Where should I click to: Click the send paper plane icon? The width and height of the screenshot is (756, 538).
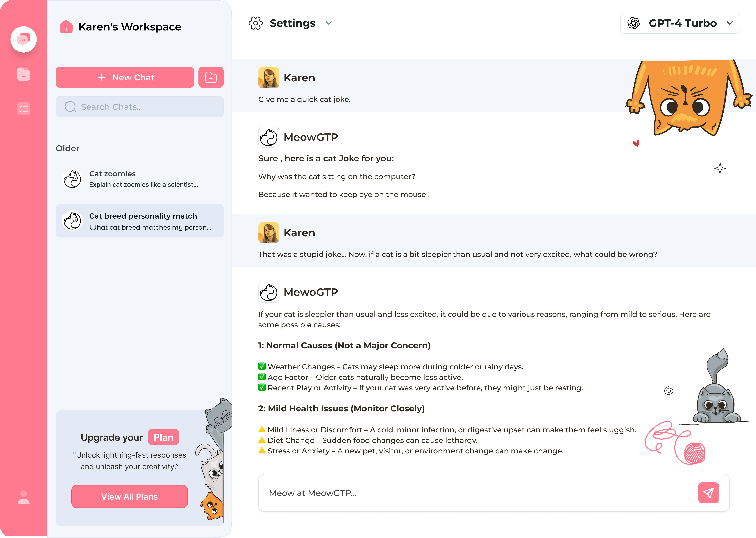click(708, 493)
